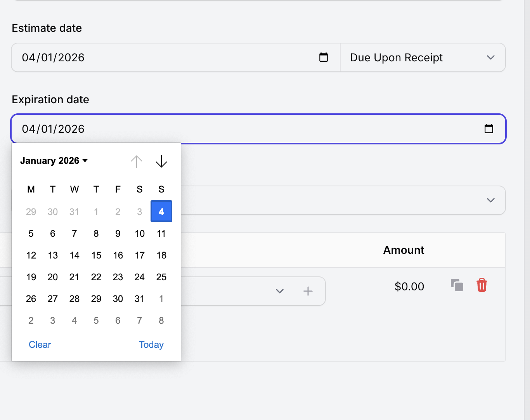Select the highlighted day 4 in calendar
The image size is (530, 420).
(161, 212)
